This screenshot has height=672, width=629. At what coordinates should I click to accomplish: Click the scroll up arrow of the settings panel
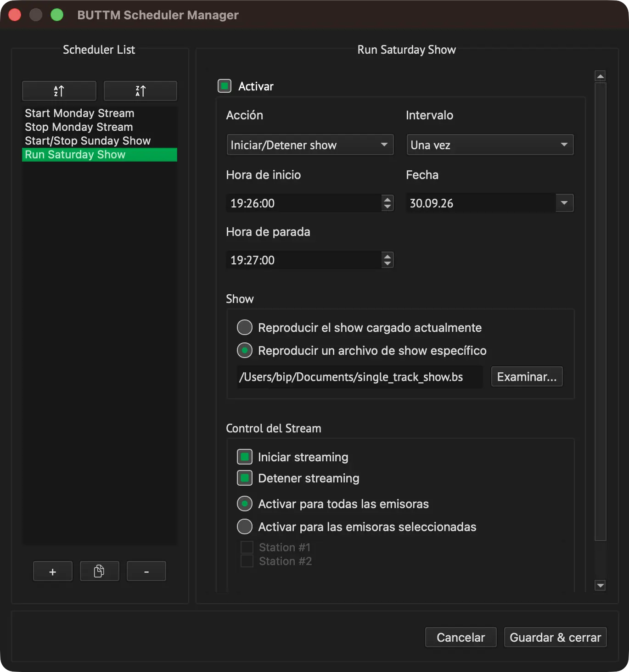click(600, 76)
